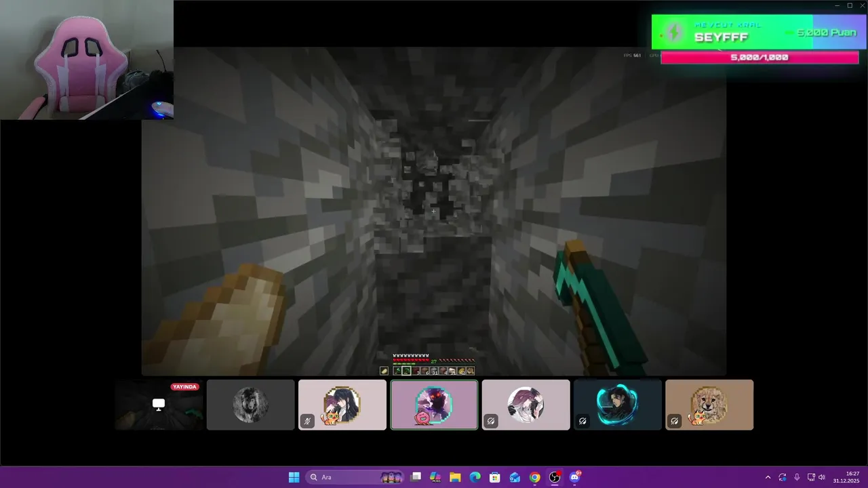Open File Explorer from the taskbar
868x488 pixels.
click(x=455, y=477)
